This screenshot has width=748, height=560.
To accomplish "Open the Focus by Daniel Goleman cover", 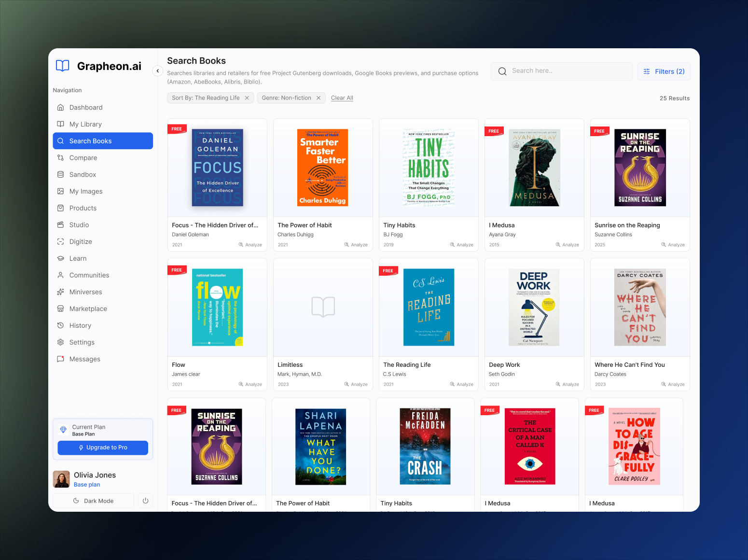I will [x=217, y=168].
